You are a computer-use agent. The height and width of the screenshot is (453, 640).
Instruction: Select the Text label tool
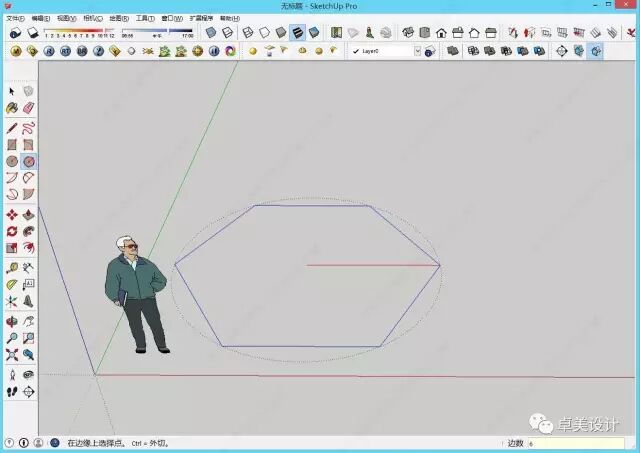tap(29, 284)
